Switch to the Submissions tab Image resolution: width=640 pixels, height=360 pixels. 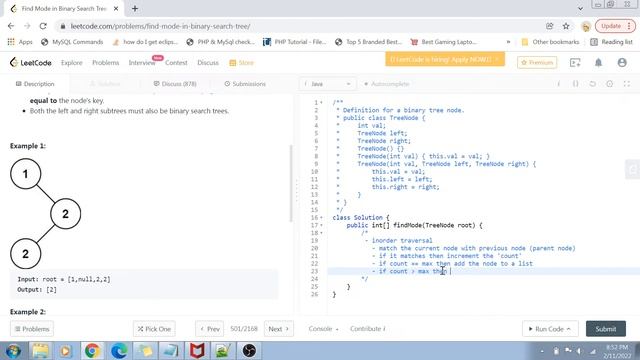(x=245, y=84)
